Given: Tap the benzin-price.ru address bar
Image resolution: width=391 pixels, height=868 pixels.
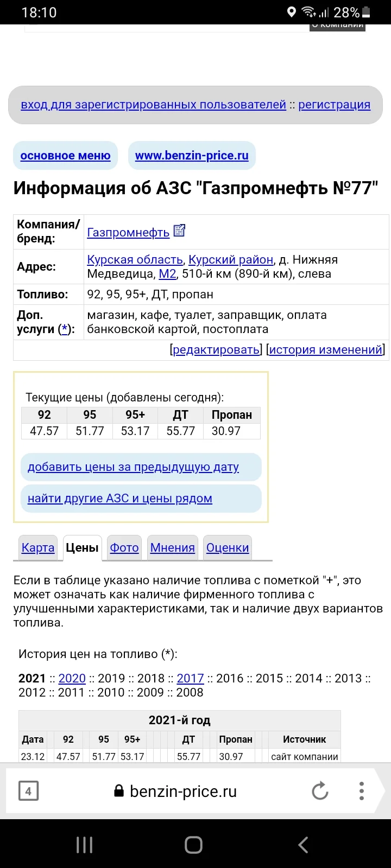Looking at the screenshot, I should pyautogui.click(x=183, y=791).
